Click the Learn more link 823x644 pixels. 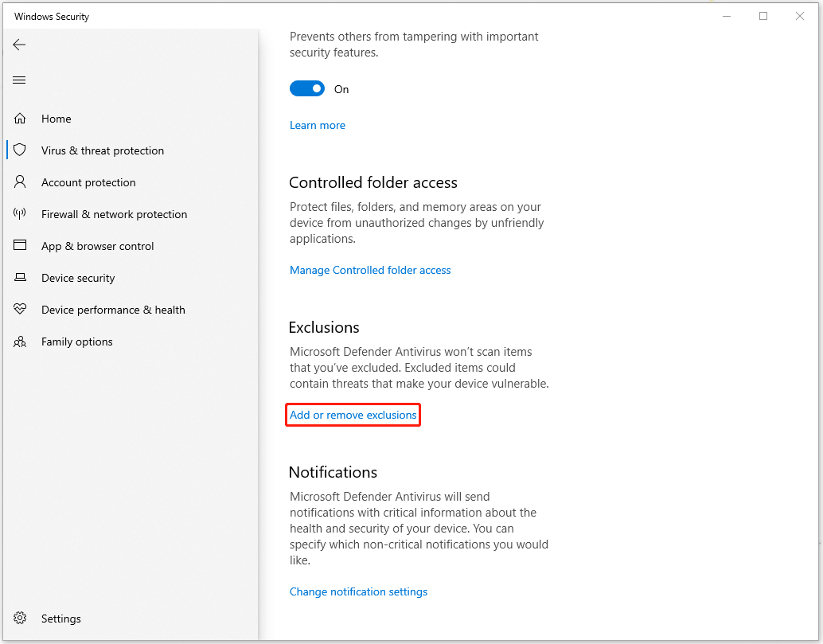point(317,125)
